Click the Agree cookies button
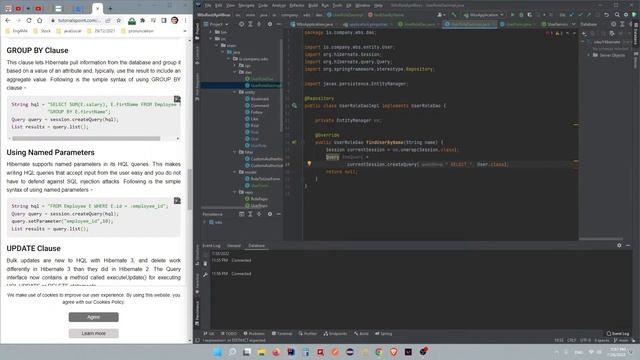 tap(93, 317)
